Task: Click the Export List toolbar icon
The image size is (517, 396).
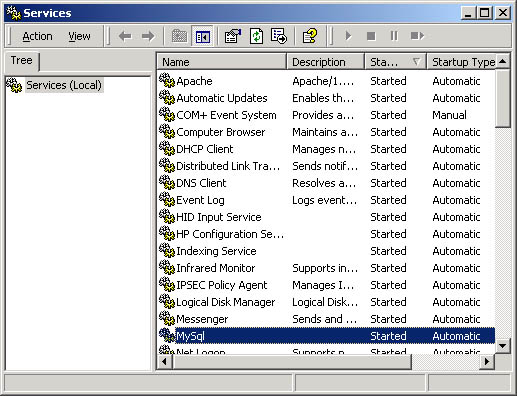Action: click(x=278, y=36)
